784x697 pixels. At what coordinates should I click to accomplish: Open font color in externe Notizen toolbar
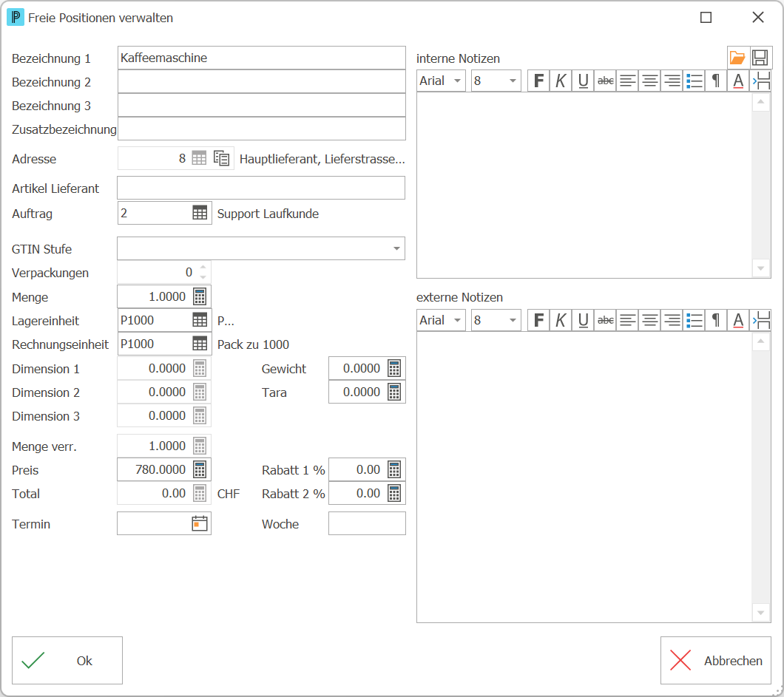tap(738, 320)
